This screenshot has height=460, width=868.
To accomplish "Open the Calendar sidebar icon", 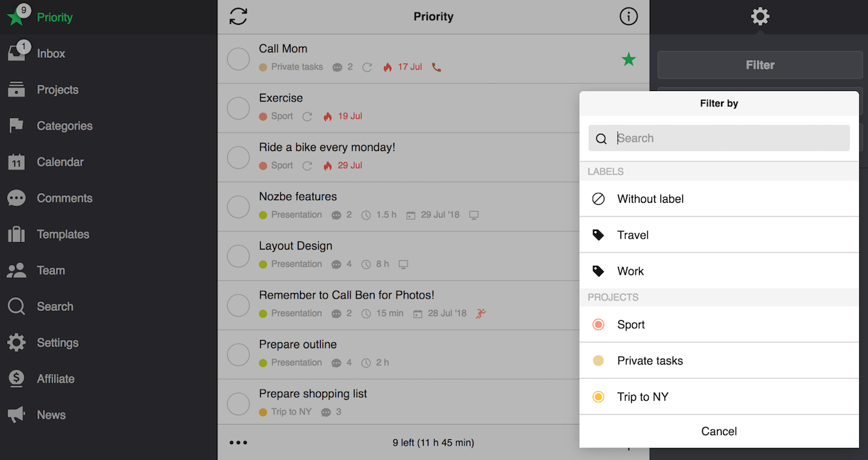I will (17, 162).
